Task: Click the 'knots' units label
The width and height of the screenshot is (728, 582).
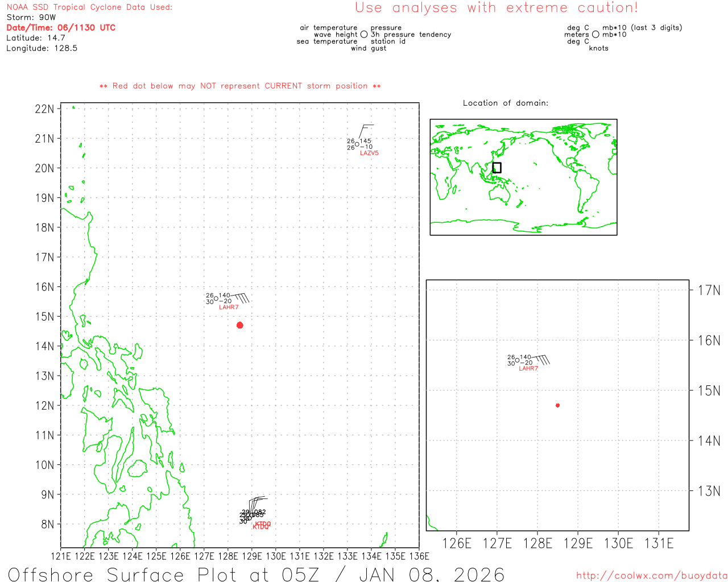Action: pos(599,48)
